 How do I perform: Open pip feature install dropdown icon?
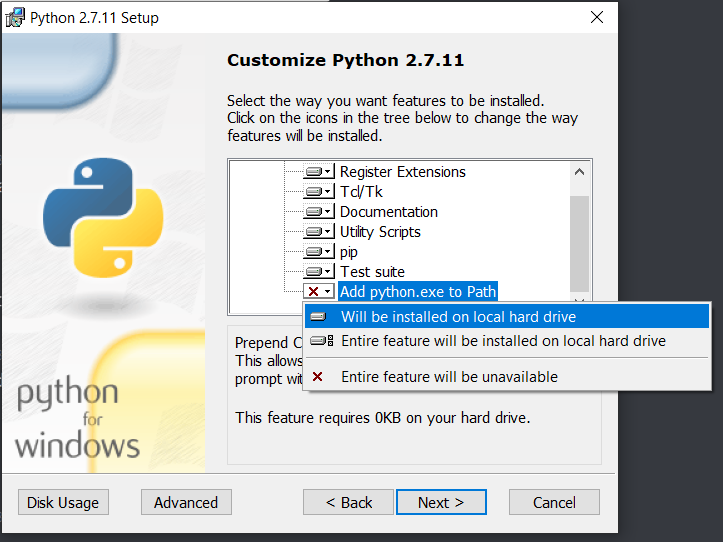319,252
